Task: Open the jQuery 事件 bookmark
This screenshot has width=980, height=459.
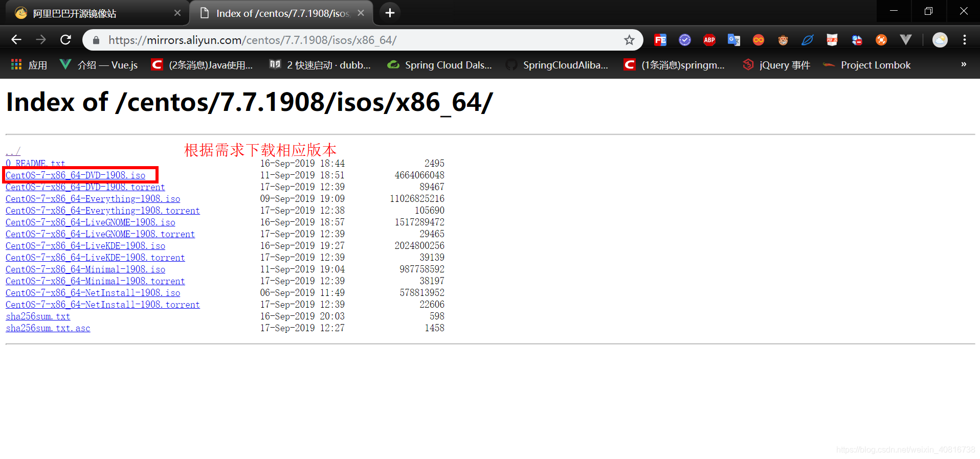Action: [x=776, y=65]
